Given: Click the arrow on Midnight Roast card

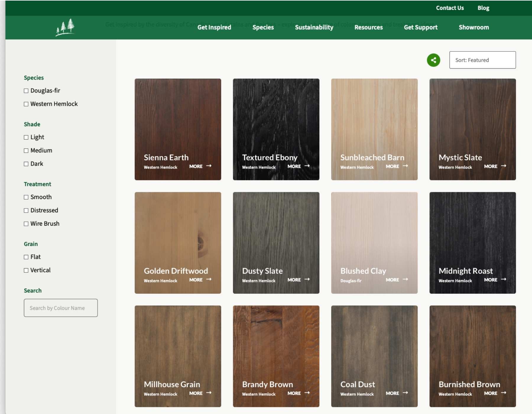Looking at the screenshot, I should pos(504,279).
